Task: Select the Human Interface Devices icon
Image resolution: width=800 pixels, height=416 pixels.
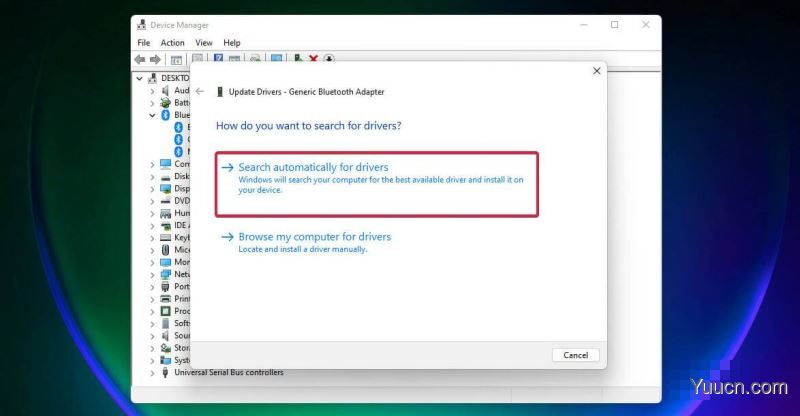Action: (x=165, y=213)
